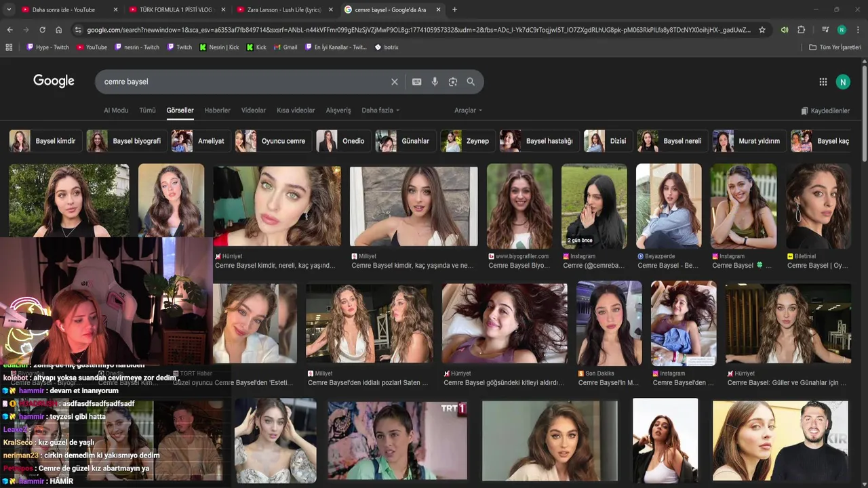
Task: Select the Tümü search tab
Action: point(147,110)
